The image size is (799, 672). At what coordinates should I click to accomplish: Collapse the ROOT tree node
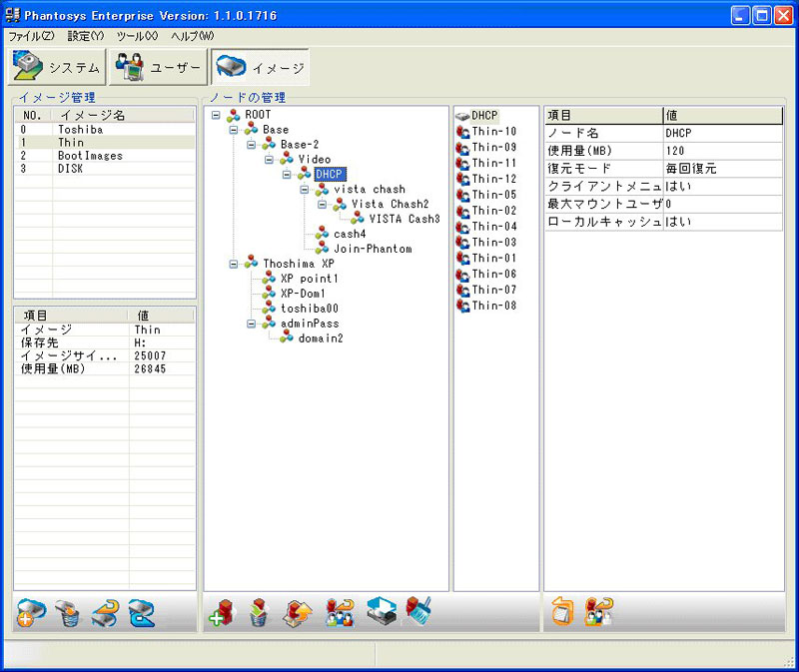(x=216, y=115)
